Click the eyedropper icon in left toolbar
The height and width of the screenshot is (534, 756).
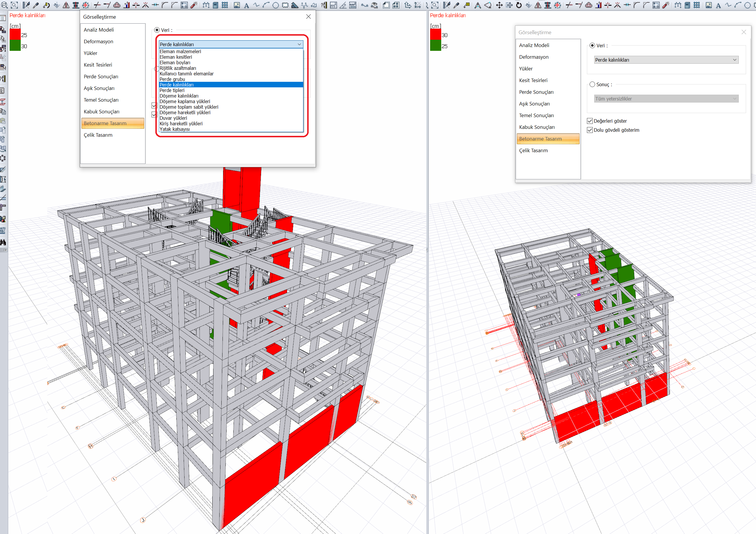click(36, 5)
